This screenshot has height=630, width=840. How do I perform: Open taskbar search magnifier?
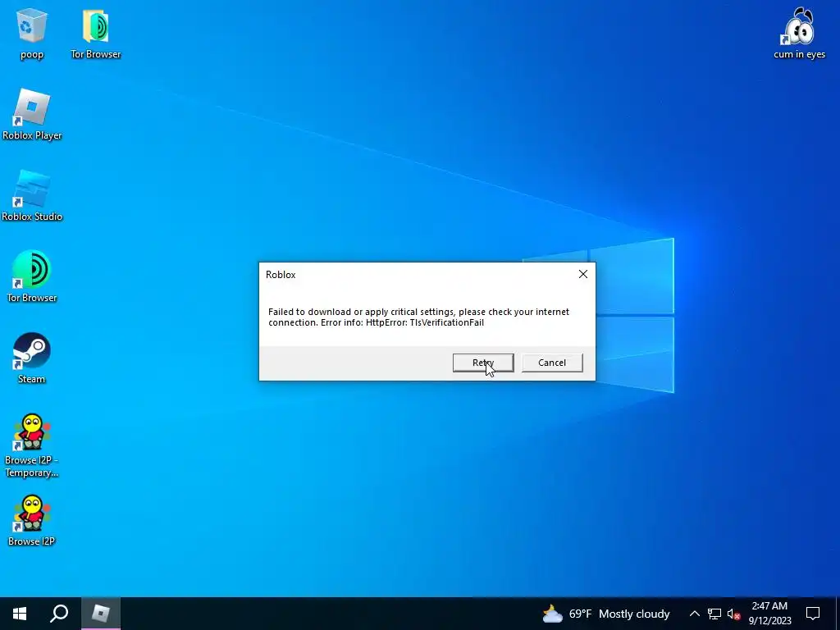tap(59, 614)
